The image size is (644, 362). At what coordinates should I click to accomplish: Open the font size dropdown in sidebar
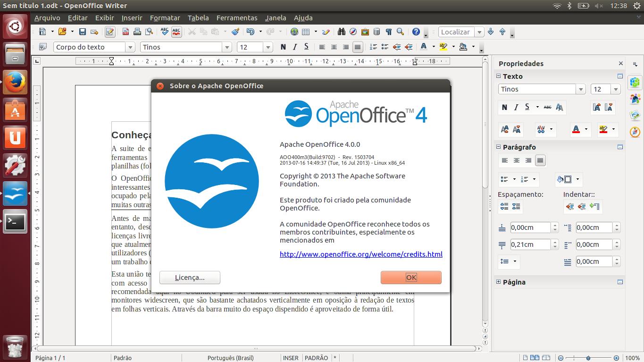point(616,89)
